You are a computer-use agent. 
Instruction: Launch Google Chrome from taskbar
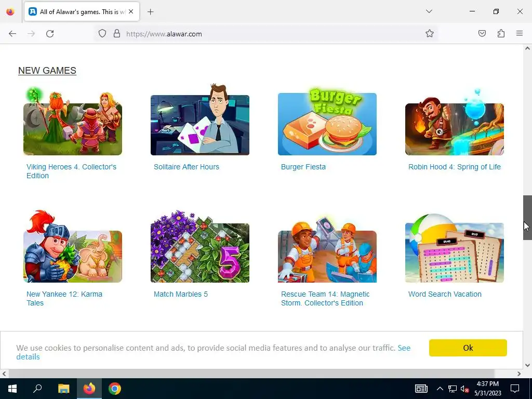click(x=115, y=389)
